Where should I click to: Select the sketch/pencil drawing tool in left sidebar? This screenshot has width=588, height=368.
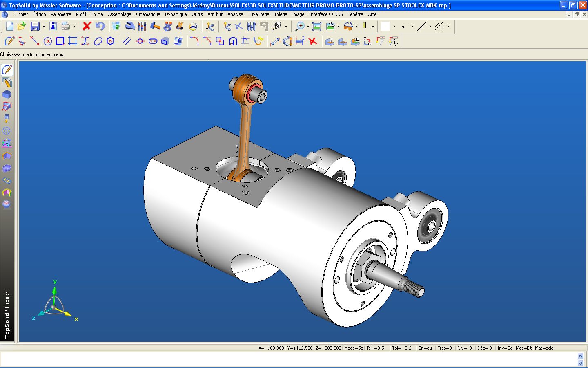tap(7, 70)
